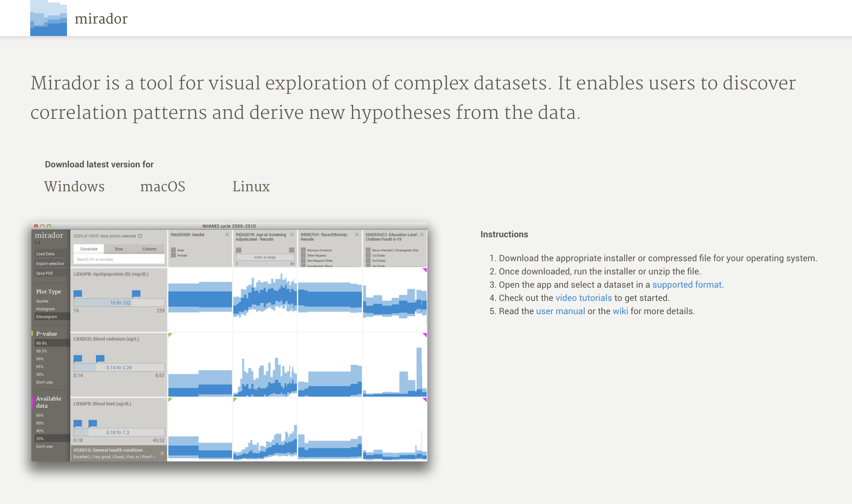
Task: Click the refresh icon beside data points selected
Action: (140, 236)
